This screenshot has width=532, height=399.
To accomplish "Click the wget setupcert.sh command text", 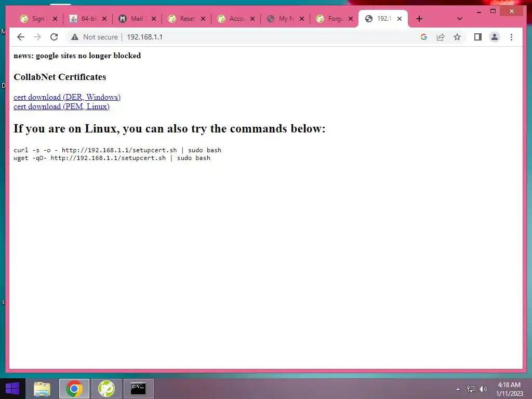I will 112,158.
